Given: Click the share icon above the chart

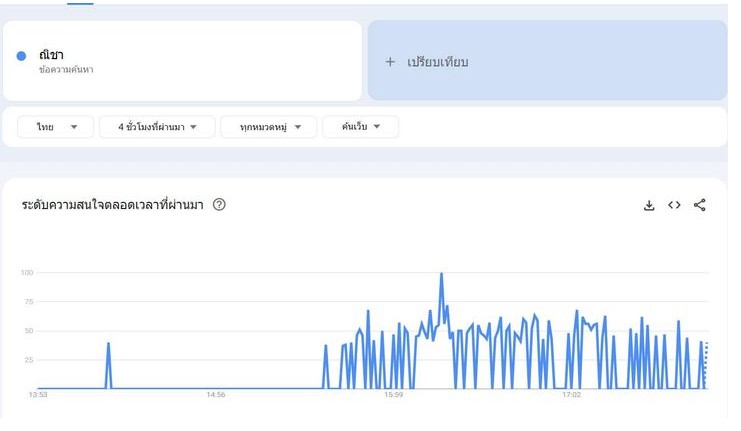Looking at the screenshot, I should point(700,205).
